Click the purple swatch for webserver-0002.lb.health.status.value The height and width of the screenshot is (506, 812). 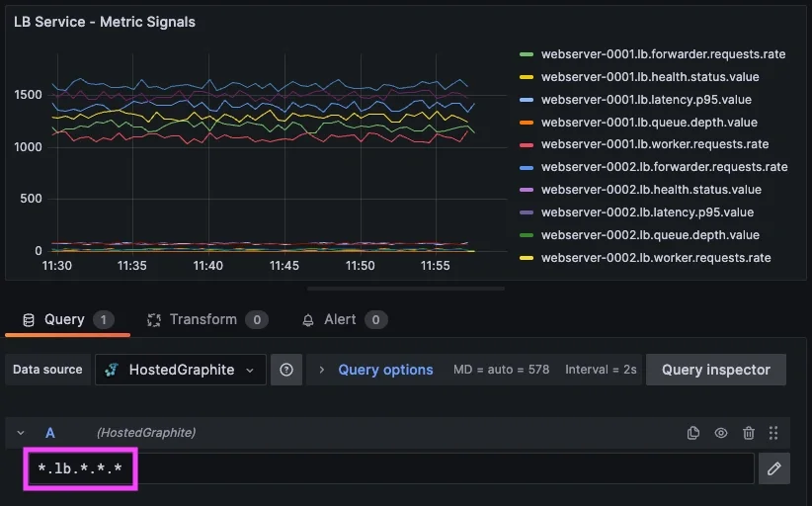click(527, 190)
